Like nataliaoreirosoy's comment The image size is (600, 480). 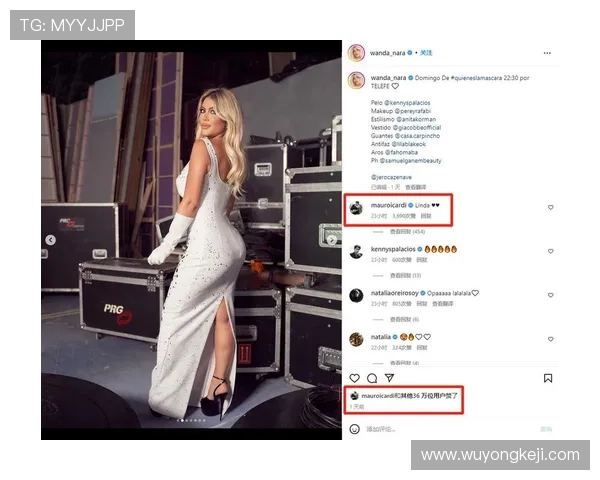click(550, 296)
